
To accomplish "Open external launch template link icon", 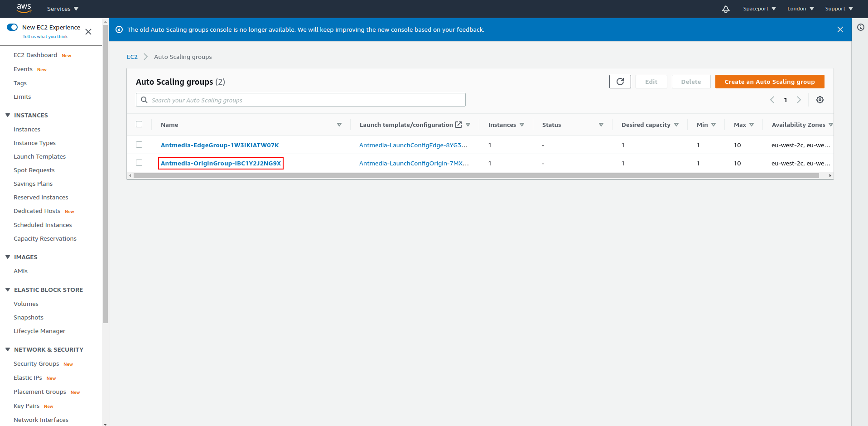I will tap(458, 125).
